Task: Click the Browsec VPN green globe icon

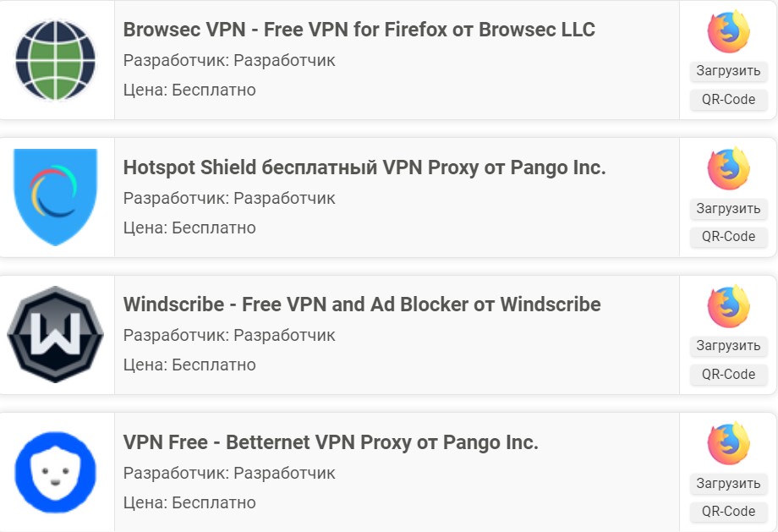Action: tap(56, 59)
